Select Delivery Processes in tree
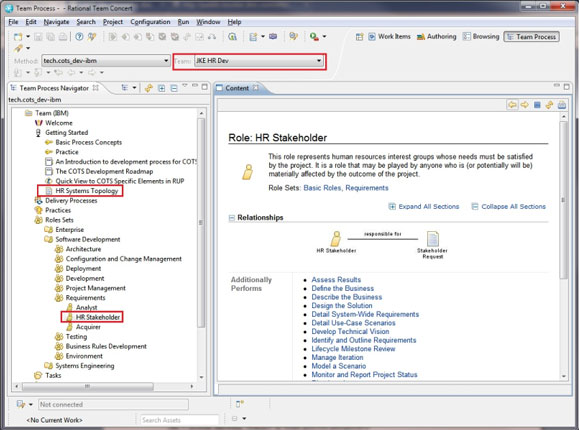This screenshot has height=430, width=580. tap(71, 201)
